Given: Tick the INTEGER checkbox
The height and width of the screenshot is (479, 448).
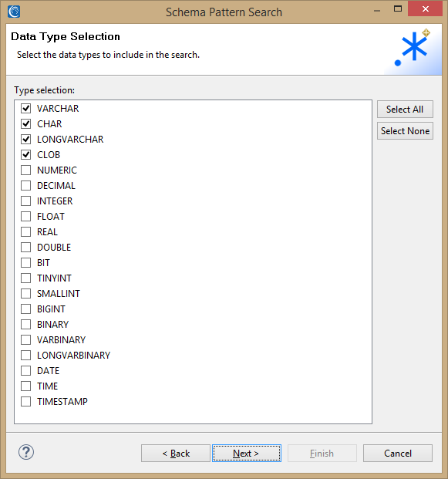Looking at the screenshot, I should 25,201.
